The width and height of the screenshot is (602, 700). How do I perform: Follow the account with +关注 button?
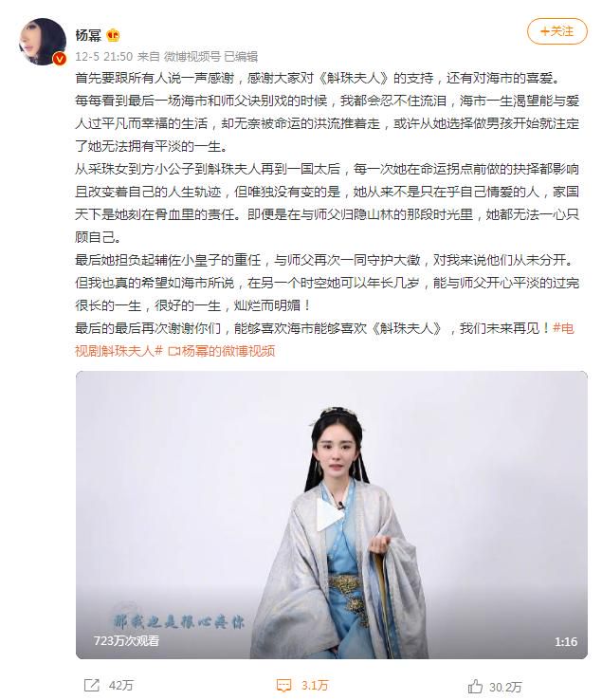coord(556,31)
